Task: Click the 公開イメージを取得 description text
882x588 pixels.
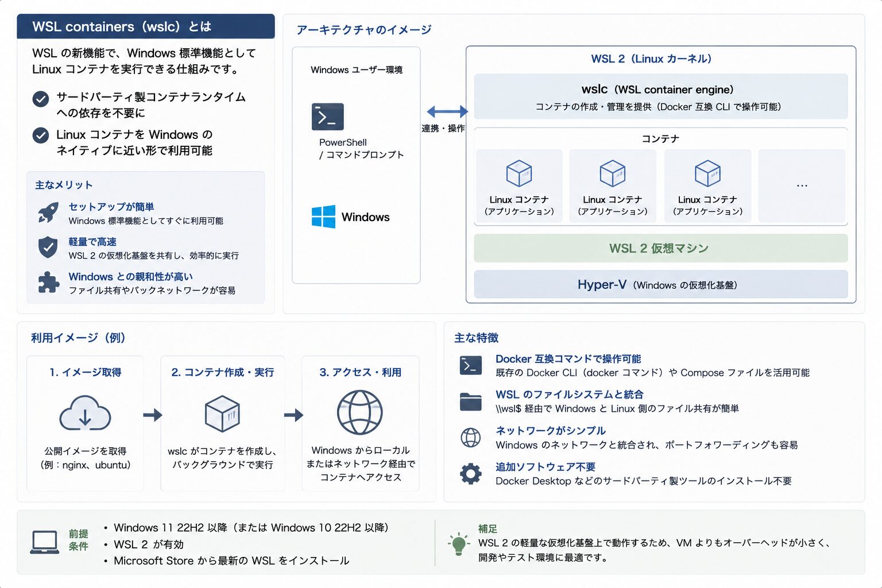Action: click(x=85, y=458)
